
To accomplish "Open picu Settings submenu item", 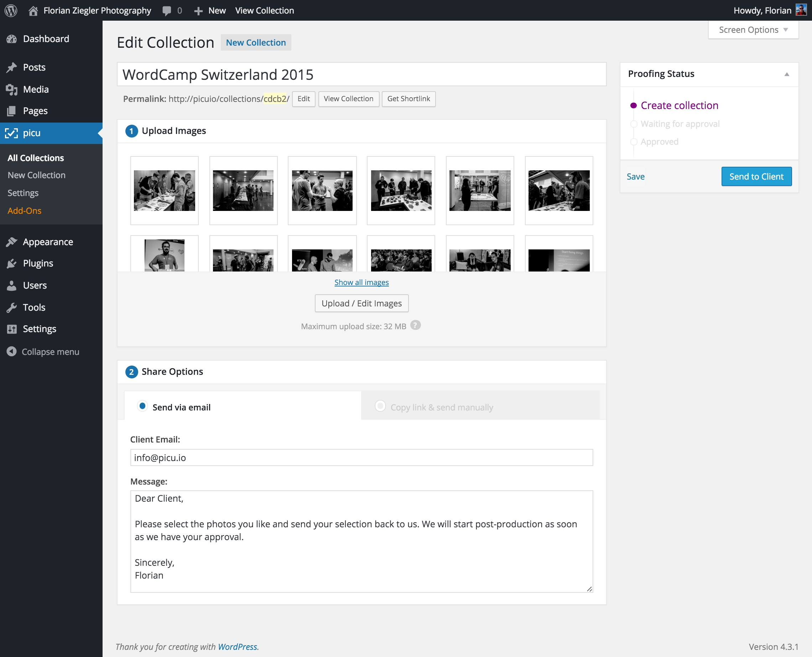I will 23,193.
